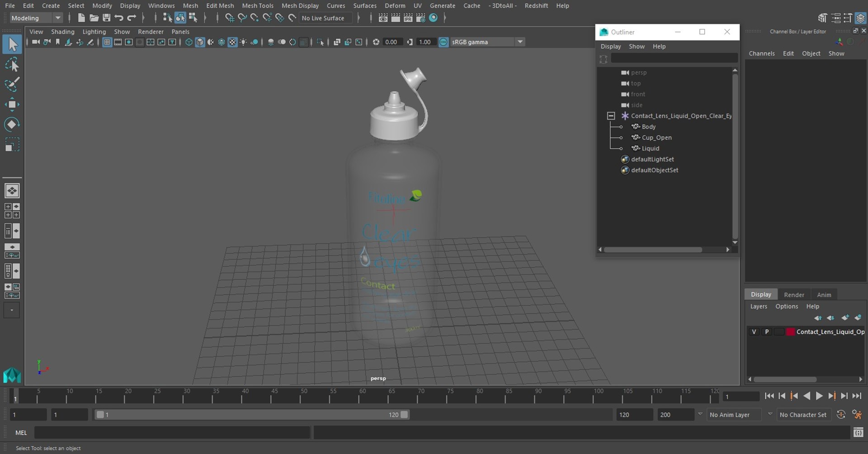Screen dimensions: 868x454
Task: Click the MEL command language button
Action: pos(21,433)
